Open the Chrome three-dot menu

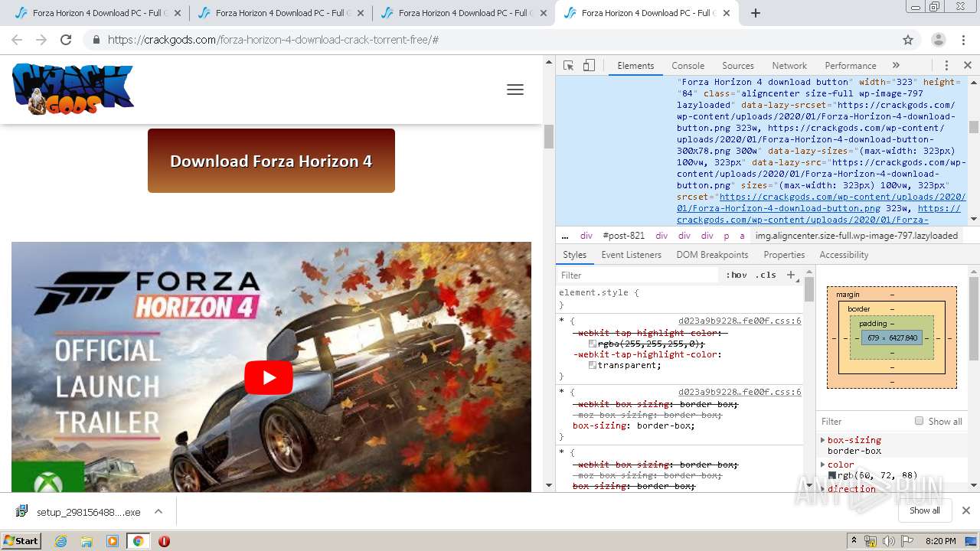(x=964, y=40)
